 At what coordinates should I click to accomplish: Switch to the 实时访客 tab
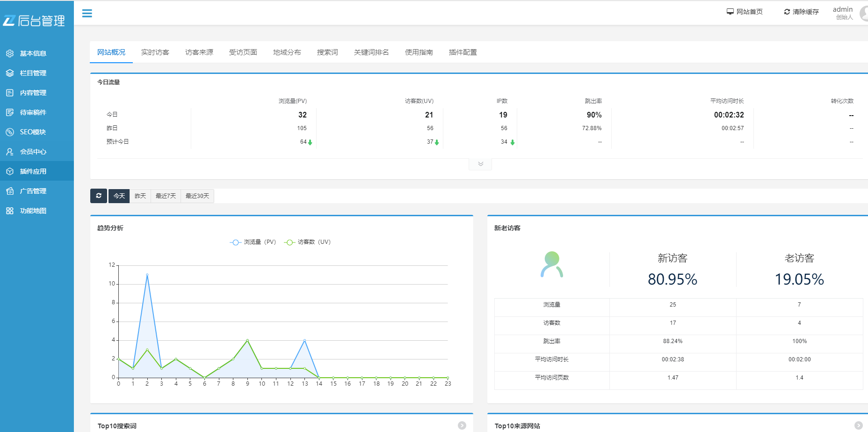[155, 52]
